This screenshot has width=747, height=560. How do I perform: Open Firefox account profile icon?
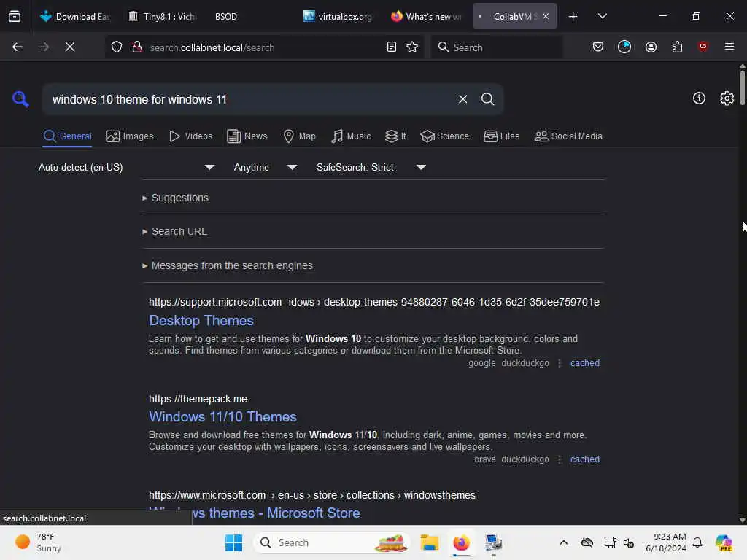point(651,47)
